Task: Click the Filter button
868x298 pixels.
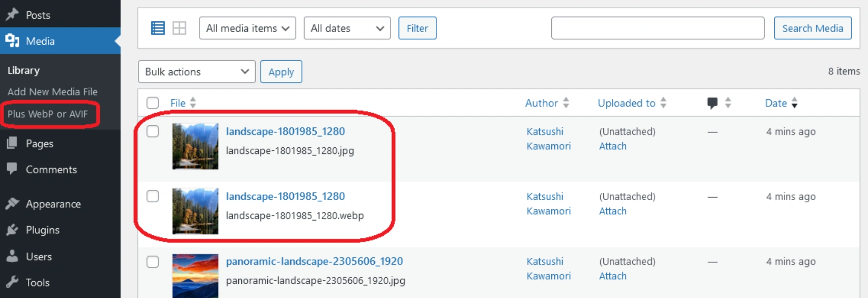Action: (417, 28)
